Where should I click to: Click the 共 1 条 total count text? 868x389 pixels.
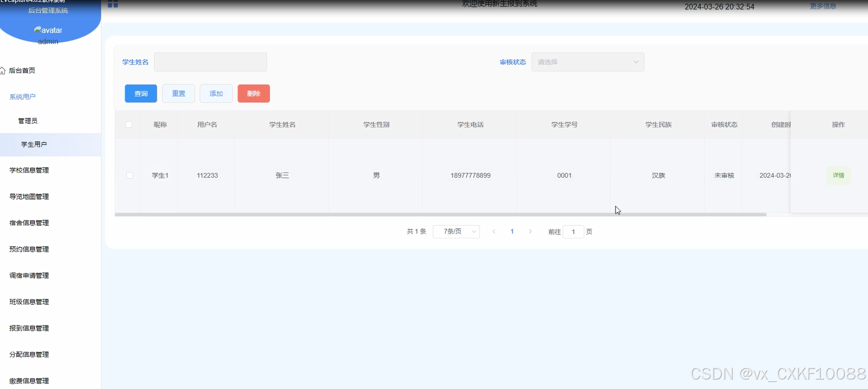pos(416,232)
